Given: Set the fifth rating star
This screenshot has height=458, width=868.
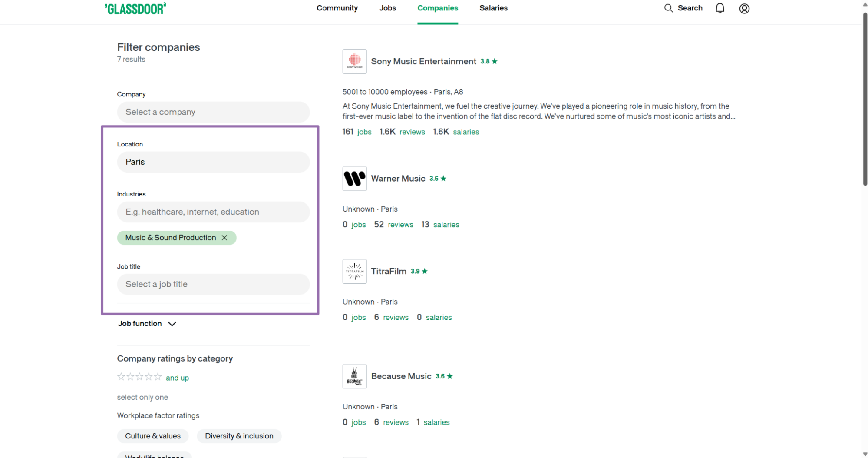Looking at the screenshot, I should point(158,377).
